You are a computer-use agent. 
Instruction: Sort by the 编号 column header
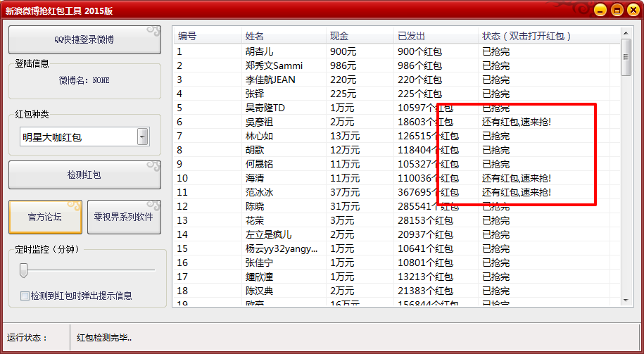[208, 36]
